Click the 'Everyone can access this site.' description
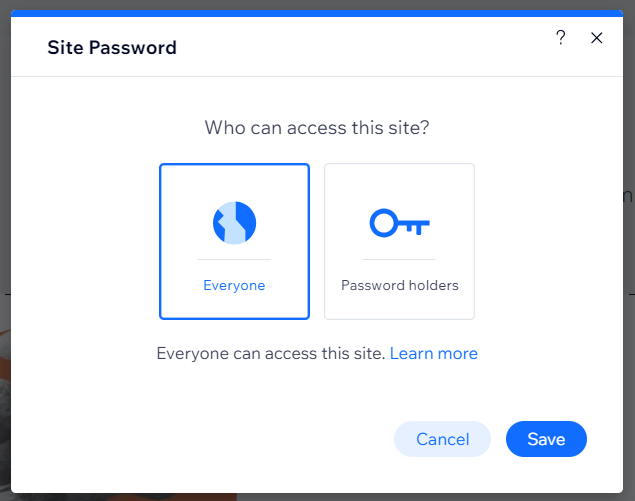Viewport: 635px width, 501px height. coord(271,353)
